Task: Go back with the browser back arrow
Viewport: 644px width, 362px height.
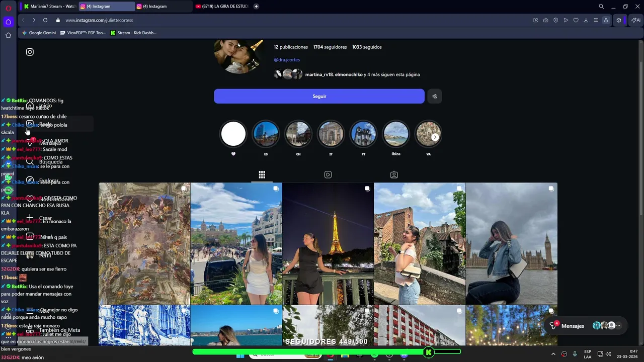Action: (x=23, y=20)
